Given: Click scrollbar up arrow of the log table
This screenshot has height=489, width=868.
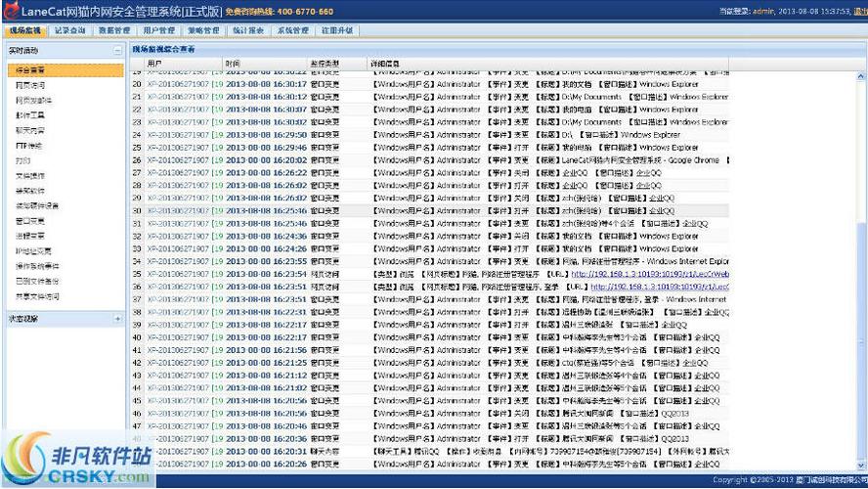Looking at the screenshot, I should [x=861, y=76].
